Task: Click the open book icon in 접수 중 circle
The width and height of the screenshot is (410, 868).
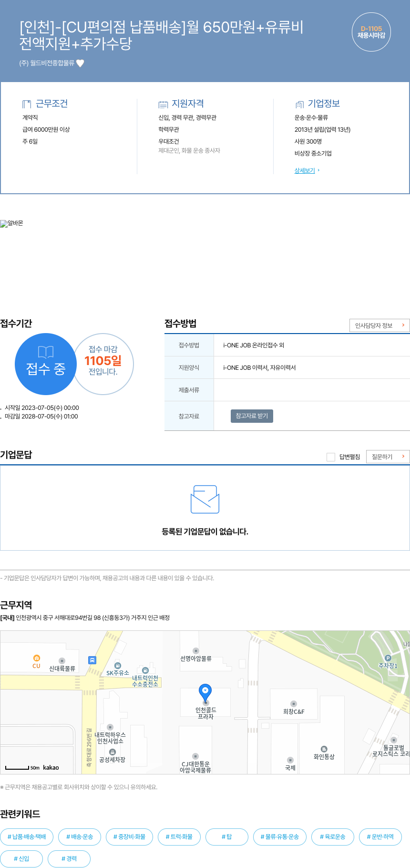Action: 46,352
